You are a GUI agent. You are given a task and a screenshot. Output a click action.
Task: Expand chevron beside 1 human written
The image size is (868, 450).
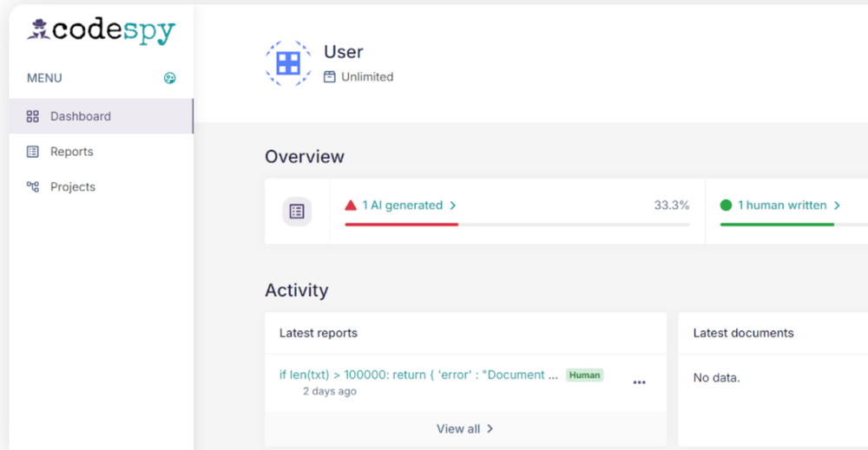[x=837, y=205]
